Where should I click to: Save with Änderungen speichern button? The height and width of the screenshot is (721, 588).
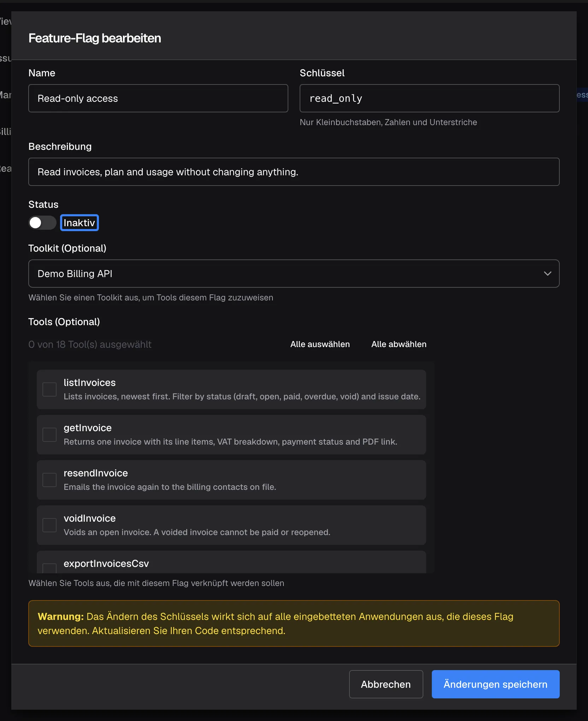[x=495, y=684]
